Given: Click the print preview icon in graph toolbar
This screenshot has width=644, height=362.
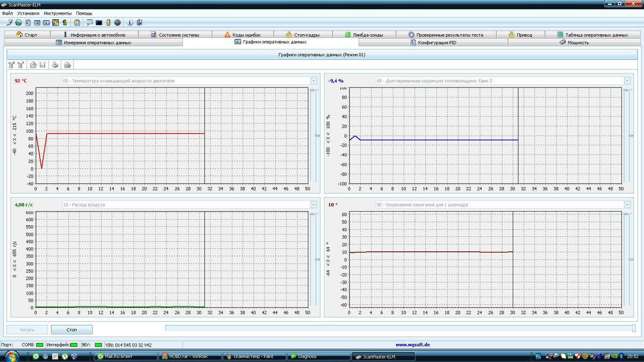Looking at the screenshot, I should [67, 65].
